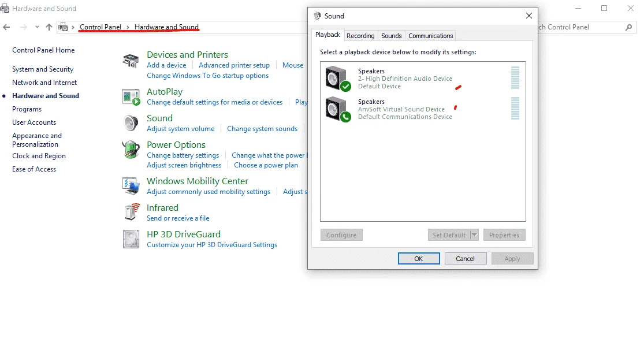
Task: Click the Power Options heading
Action: click(176, 144)
